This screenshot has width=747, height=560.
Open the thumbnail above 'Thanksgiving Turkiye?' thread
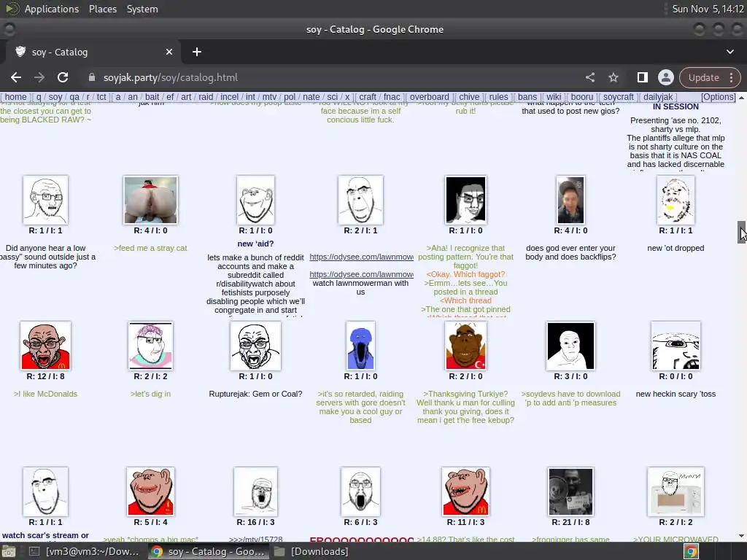point(465,346)
